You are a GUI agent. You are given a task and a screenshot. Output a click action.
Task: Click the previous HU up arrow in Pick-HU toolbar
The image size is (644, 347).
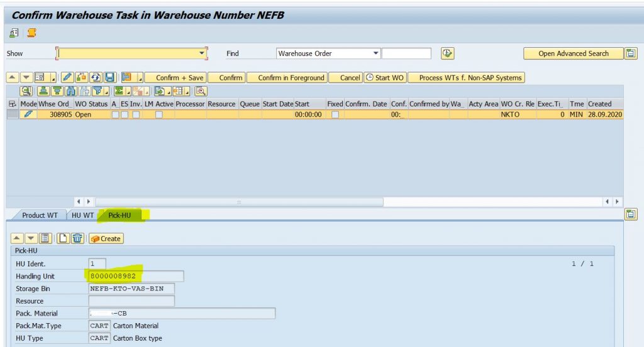(17, 238)
